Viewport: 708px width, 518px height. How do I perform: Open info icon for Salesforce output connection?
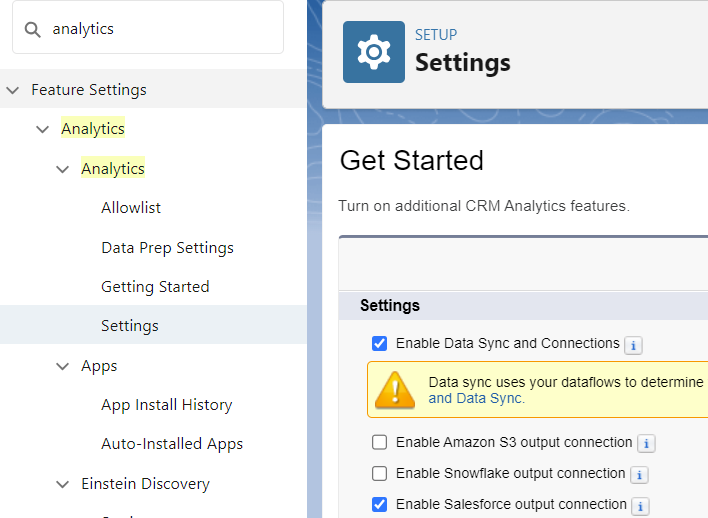[x=640, y=506]
